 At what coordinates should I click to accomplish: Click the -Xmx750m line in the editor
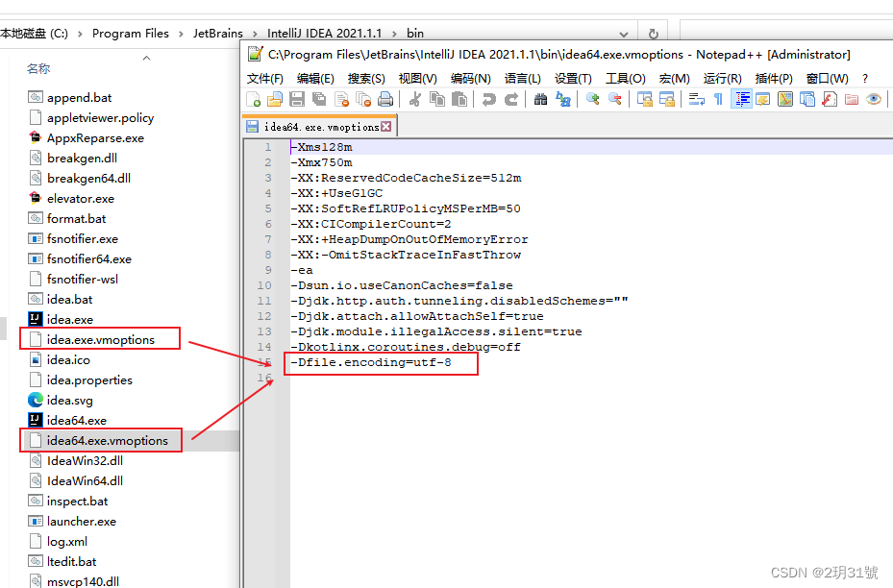(x=321, y=162)
